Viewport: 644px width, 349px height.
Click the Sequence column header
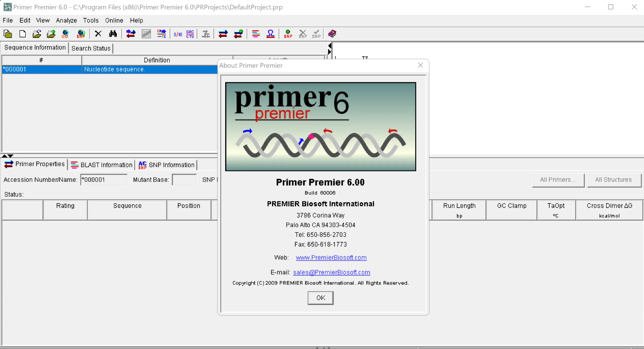[127, 210]
